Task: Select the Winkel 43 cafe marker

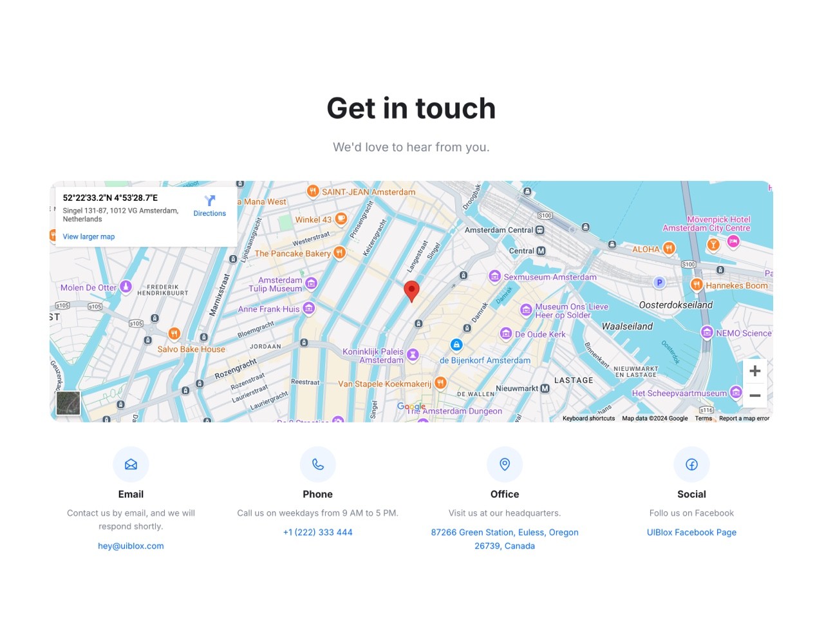Action: coord(341,219)
